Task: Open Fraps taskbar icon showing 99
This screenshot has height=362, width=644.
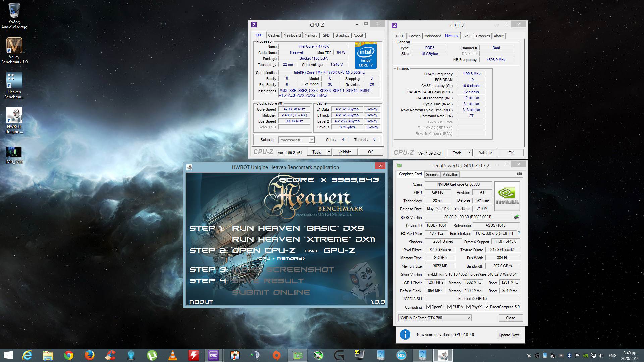Action: coord(359,355)
